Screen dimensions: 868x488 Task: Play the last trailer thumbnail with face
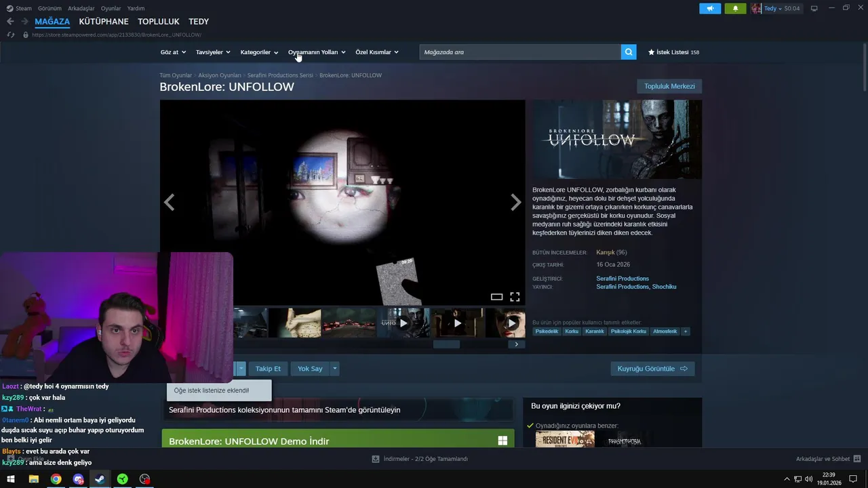(x=506, y=323)
